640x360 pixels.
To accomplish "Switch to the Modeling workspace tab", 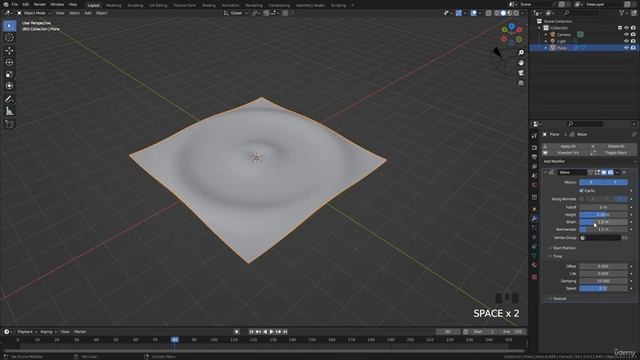I will point(113,5).
